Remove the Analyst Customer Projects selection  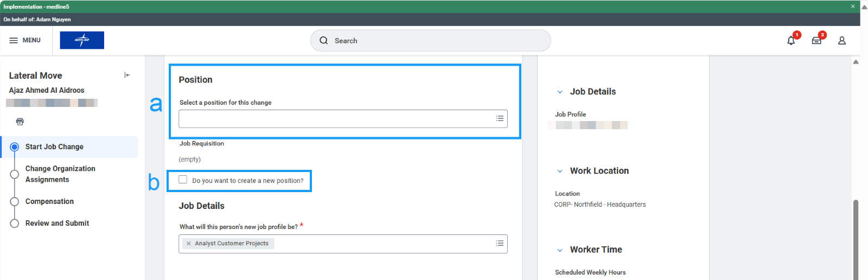pos(189,244)
